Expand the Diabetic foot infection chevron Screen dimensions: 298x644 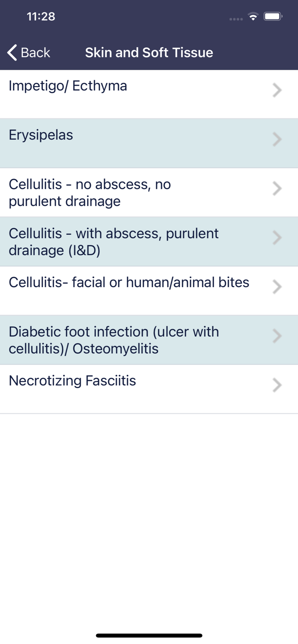277,336
